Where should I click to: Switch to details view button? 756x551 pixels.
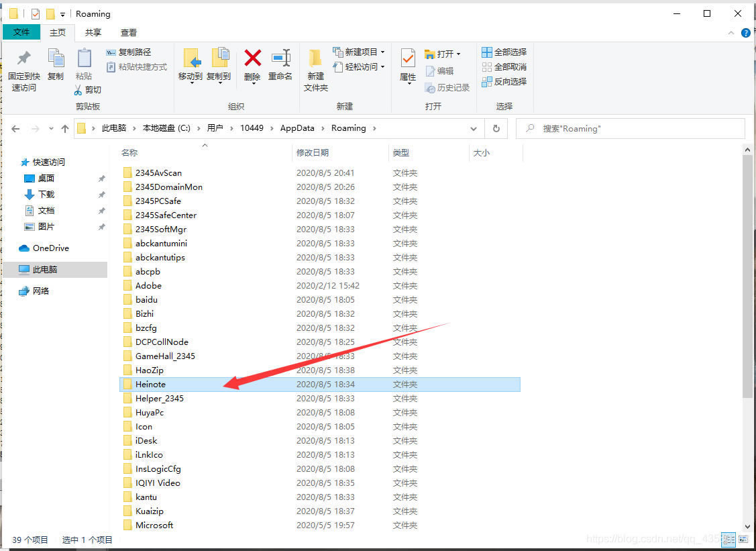pyautogui.click(x=728, y=540)
